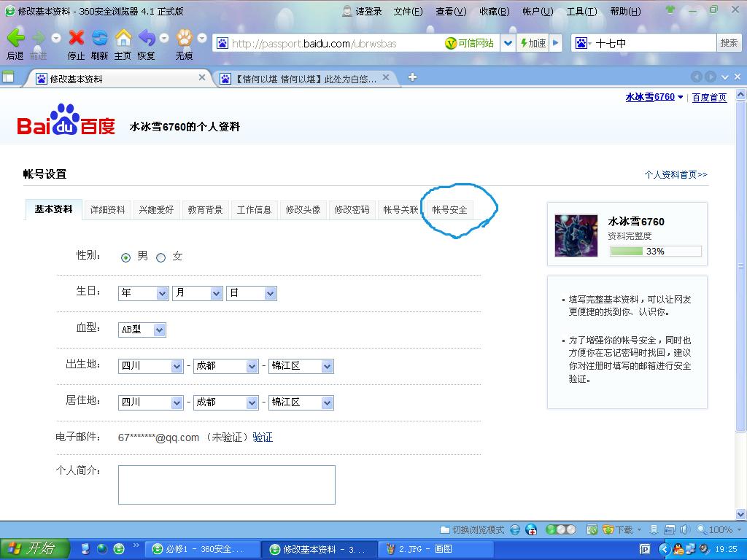Click the shirt skin icon in title bar
The width and height of the screenshot is (747, 560).
[671, 9]
